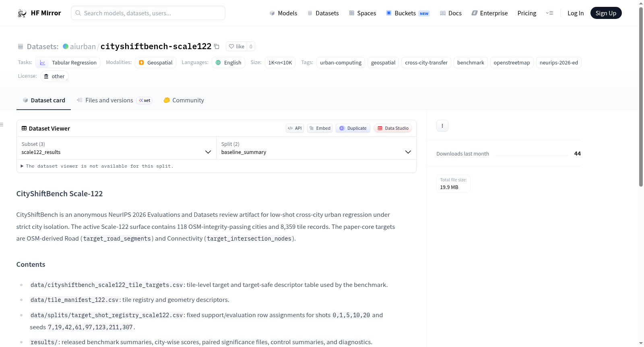Expand the 'dataset viewer is not available' message

[x=97, y=166]
